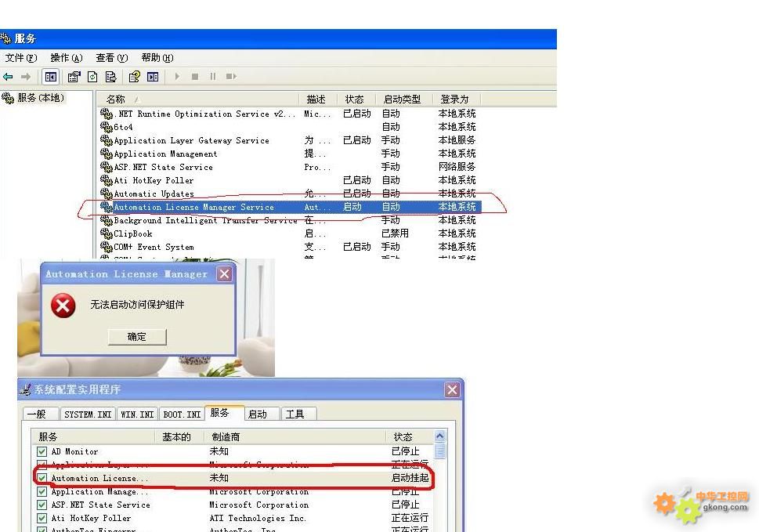Image resolution: width=759 pixels, height=532 pixels.
Task: Switch to the 服务 tab in msconfig
Action: [224, 413]
